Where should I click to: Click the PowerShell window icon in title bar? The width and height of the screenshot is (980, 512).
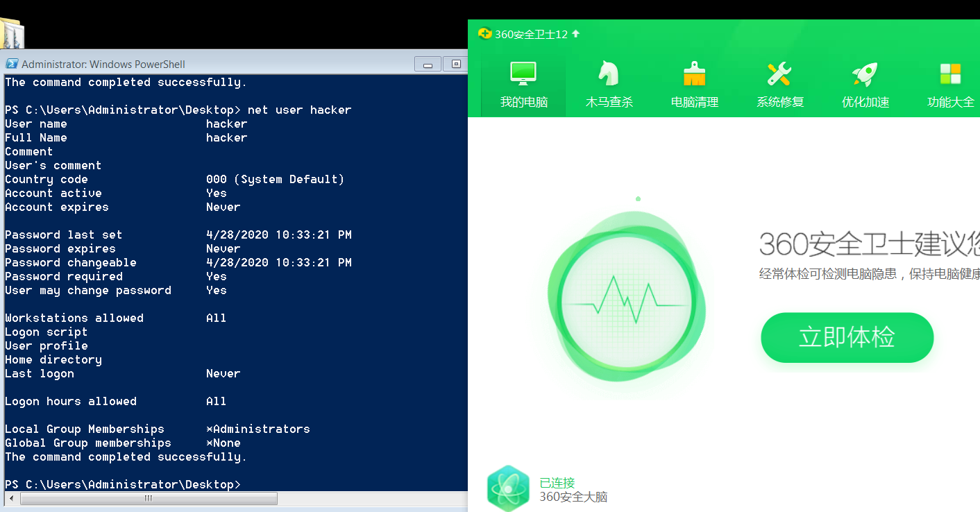tap(12, 64)
